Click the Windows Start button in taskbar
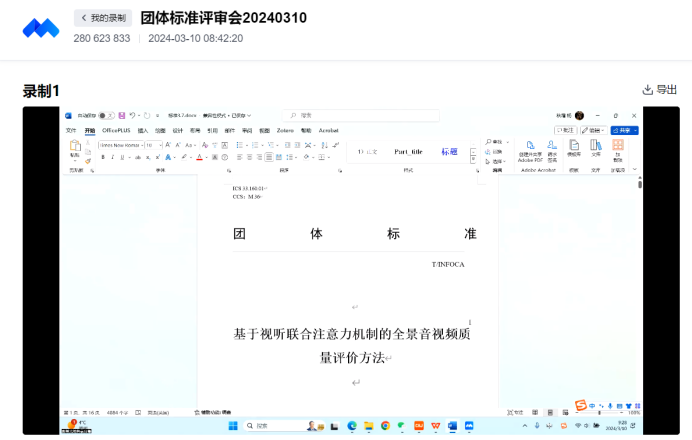 232,426
